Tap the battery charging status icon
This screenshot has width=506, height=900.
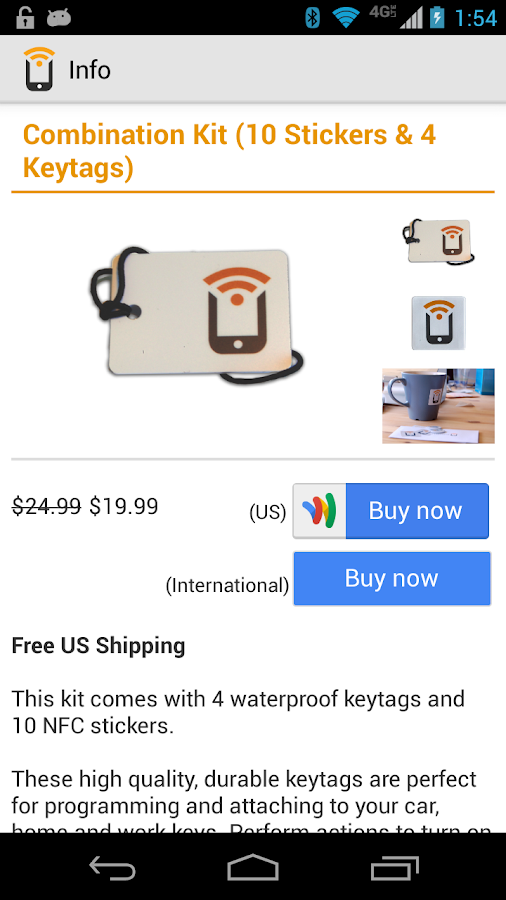click(x=437, y=17)
